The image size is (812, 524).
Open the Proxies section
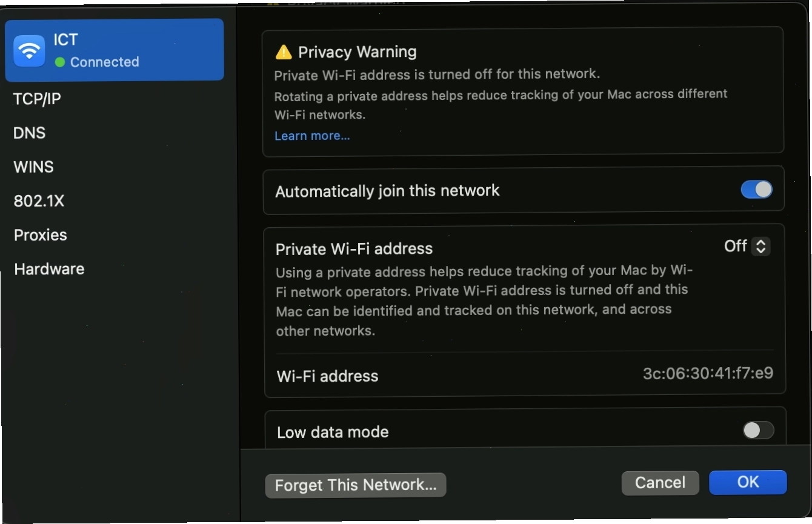tap(41, 235)
